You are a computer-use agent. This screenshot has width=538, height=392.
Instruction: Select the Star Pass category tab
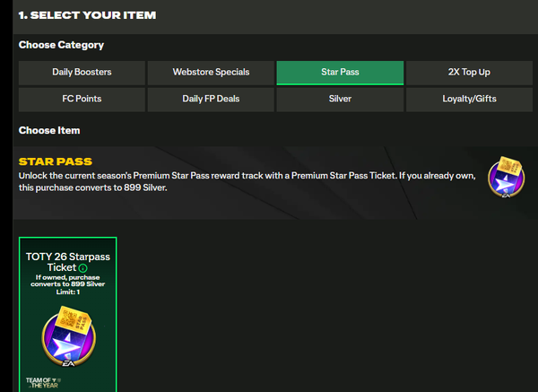[x=340, y=72]
